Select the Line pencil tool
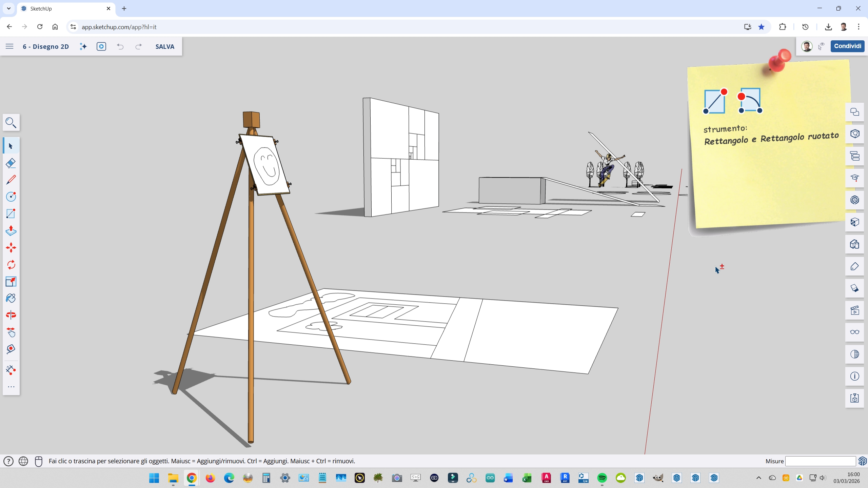Image resolution: width=868 pixels, height=488 pixels. pyautogui.click(x=11, y=180)
